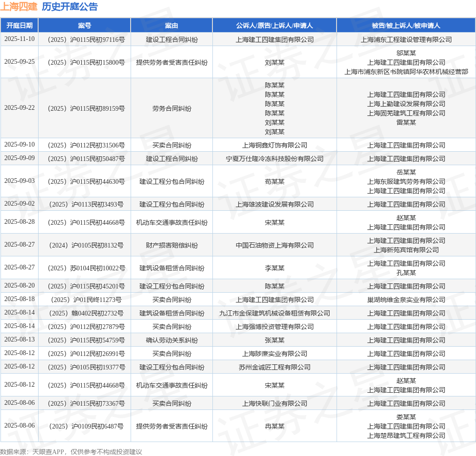Click the orange title "上海四建"

coord(19,7)
